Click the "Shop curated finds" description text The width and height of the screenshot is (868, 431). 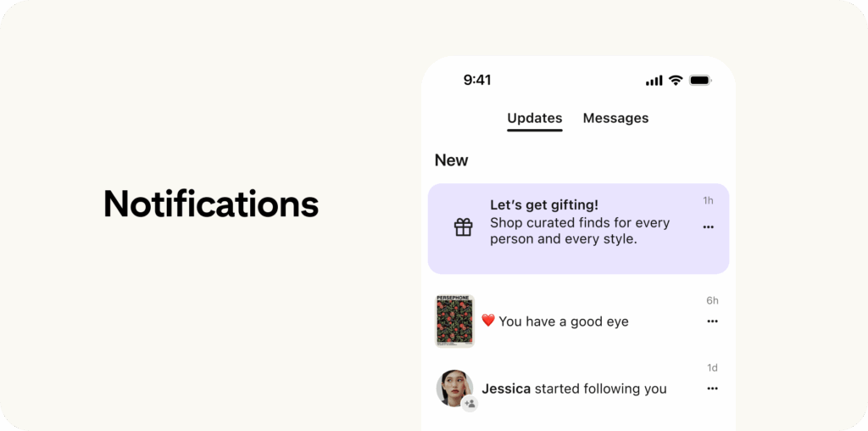(580, 231)
